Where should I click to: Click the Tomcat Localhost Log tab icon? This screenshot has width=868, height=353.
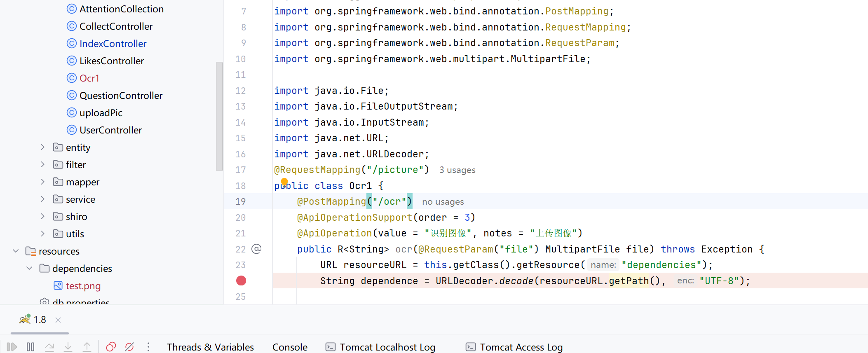[331, 347]
